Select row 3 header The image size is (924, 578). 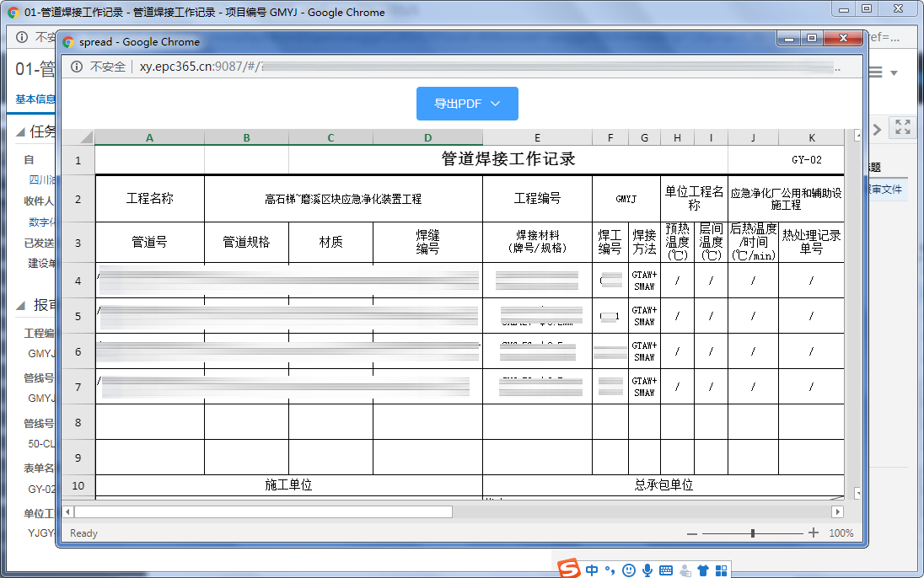[x=78, y=243]
